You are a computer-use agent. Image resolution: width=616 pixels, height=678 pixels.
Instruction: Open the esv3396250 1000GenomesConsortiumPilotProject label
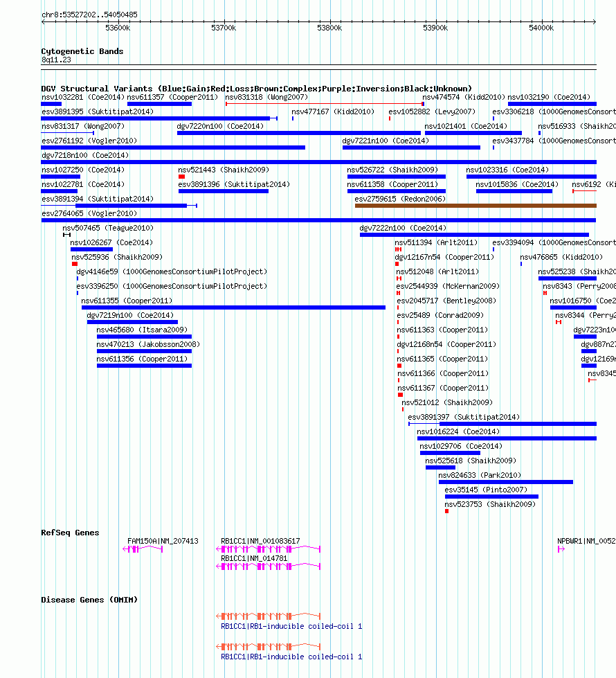(x=172, y=286)
